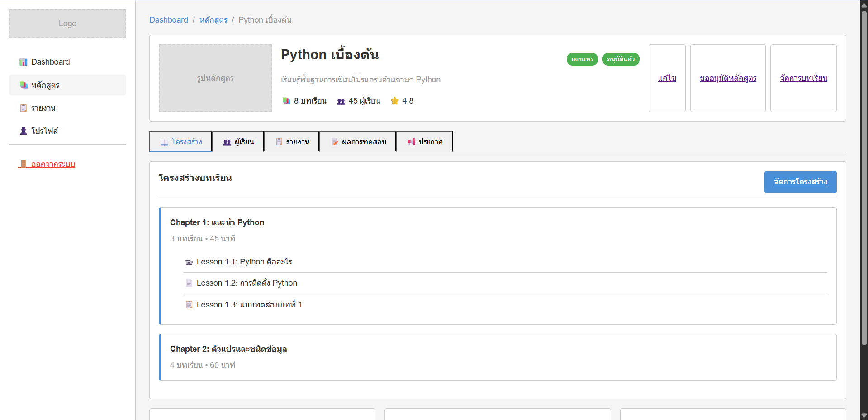Click ขออนุมัติหลักสูตร link

coord(728,78)
